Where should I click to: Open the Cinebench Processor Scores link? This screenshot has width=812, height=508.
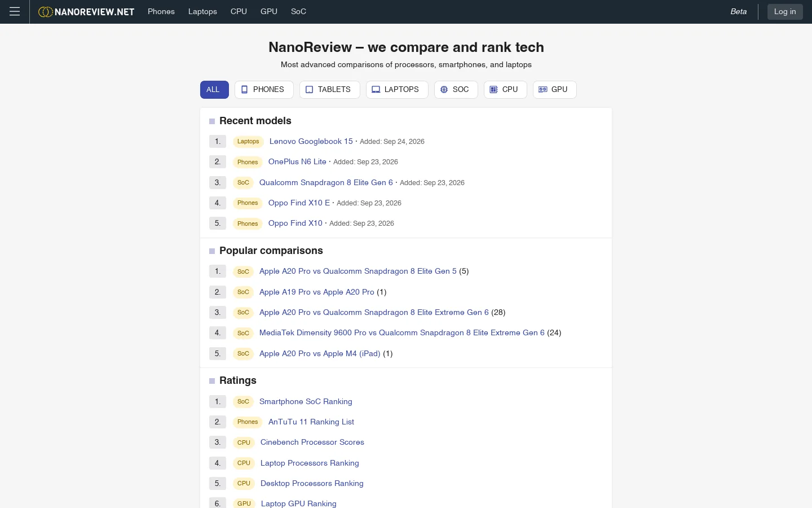pos(312,442)
